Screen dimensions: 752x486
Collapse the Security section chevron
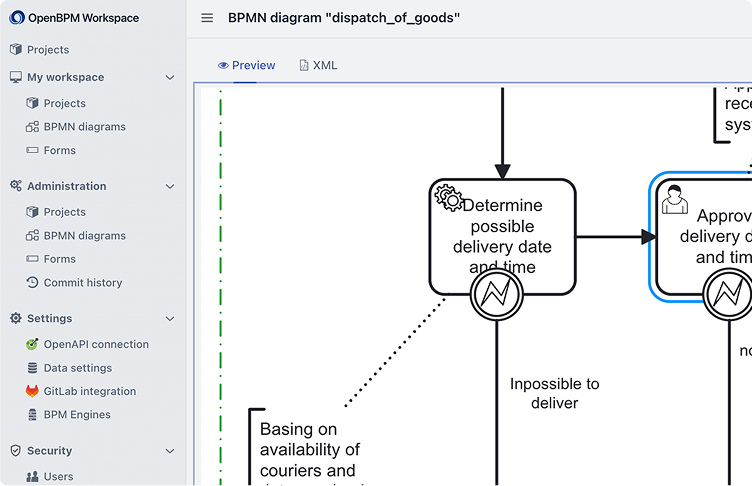click(x=170, y=451)
